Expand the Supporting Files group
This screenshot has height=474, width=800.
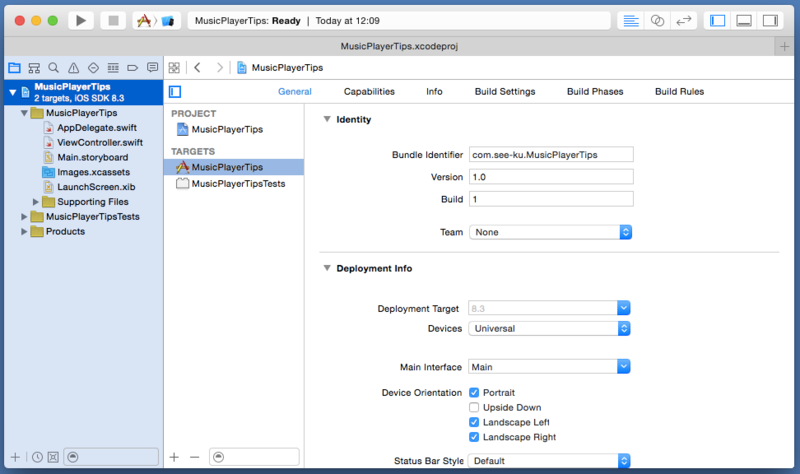pos(35,202)
